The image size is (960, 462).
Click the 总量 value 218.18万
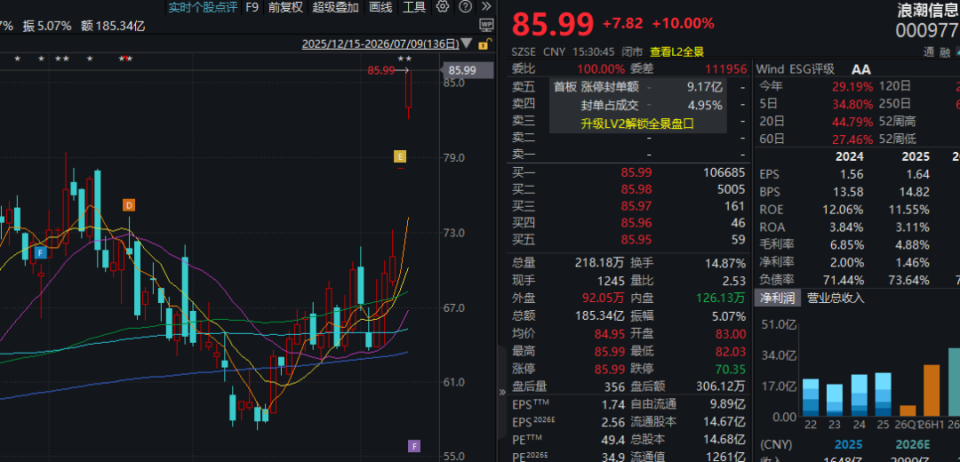[x=599, y=263]
